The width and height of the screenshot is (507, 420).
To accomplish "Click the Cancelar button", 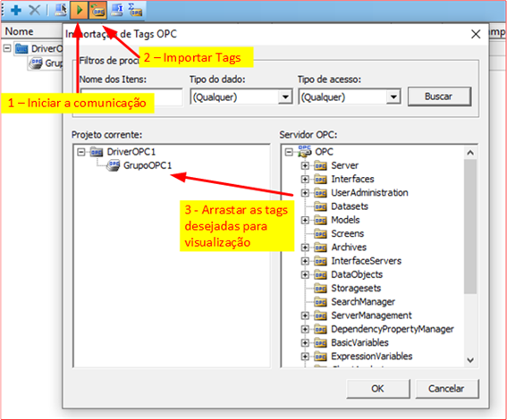I will pos(446,389).
